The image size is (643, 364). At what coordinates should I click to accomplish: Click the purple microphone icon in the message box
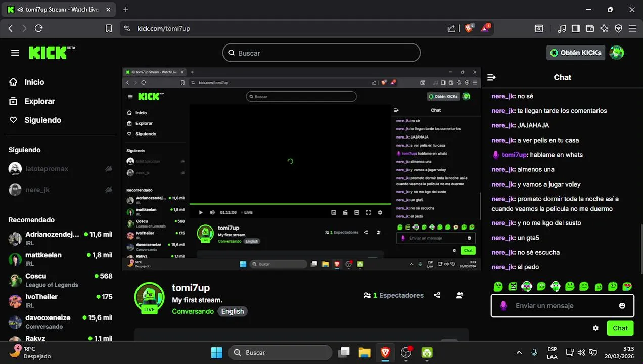[503, 306]
